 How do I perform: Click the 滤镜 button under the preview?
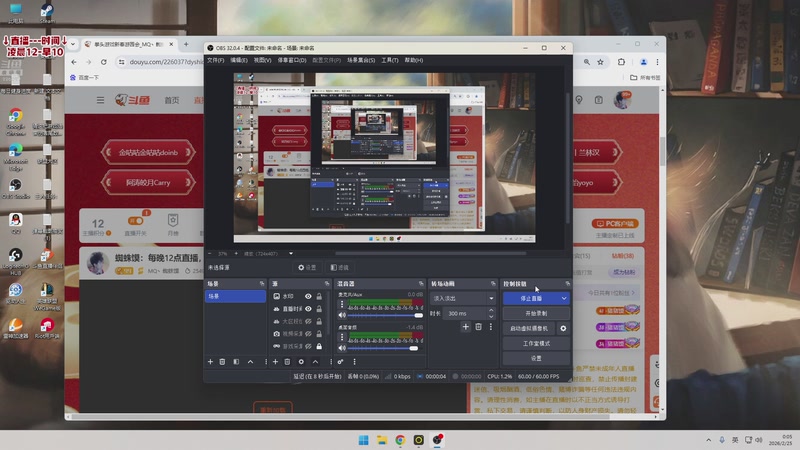(x=339, y=267)
